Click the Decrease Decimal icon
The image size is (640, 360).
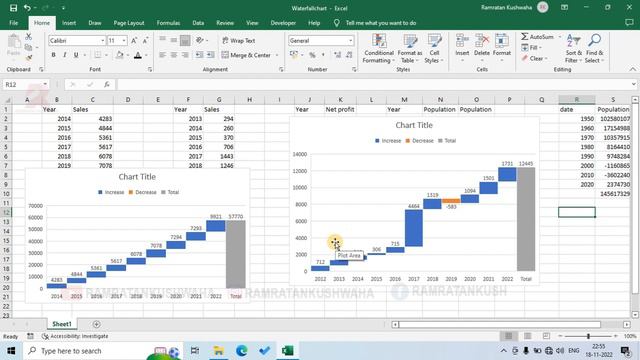coord(349,55)
